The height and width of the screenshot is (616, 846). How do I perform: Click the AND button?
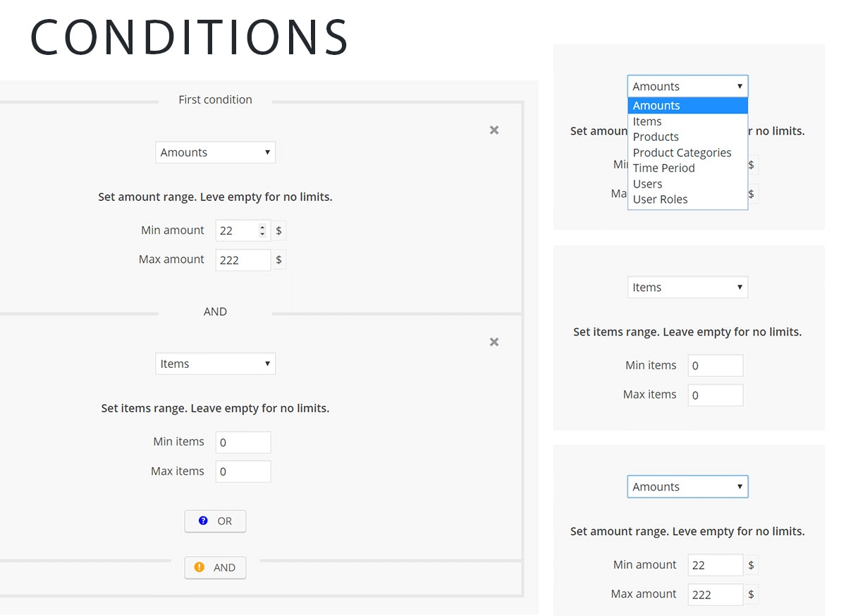click(215, 567)
